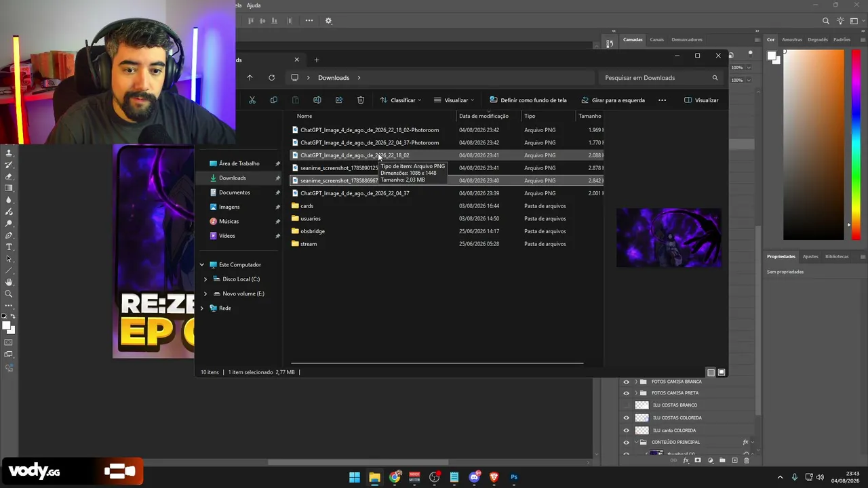Expand Novo volume (E:) in navigation pane
The height and width of the screenshot is (488, 868).
(x=205, y=293)
